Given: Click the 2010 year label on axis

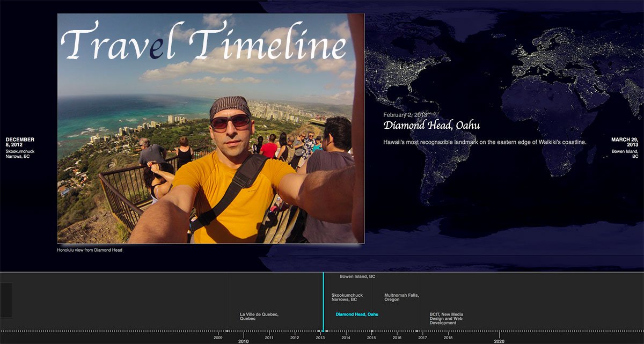Looking at the screenshot, I should pos(243,341).
